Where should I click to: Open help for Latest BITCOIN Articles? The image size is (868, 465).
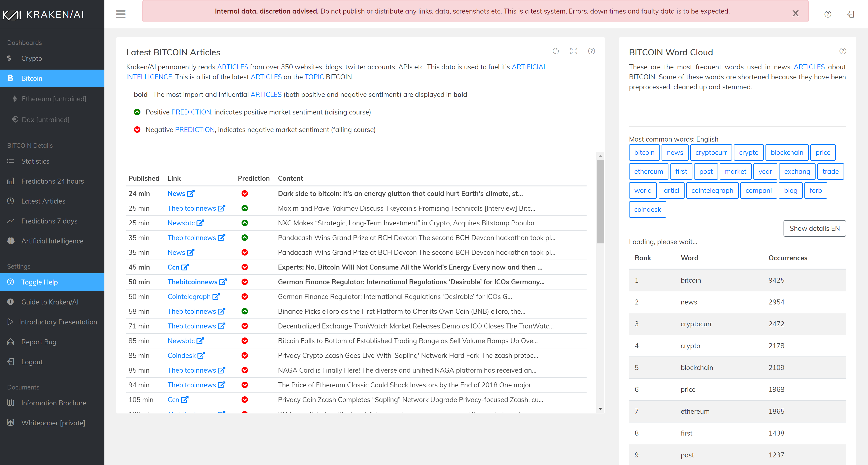(591, 51)
